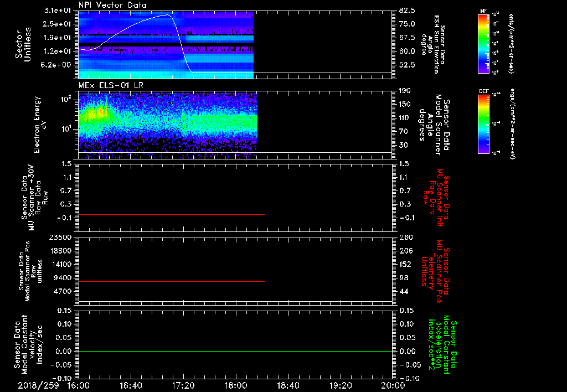Click the 20:00 time axis label
The width and height of the screenshot is (567, 392).
pyautogui.click(x=393, y=385)
